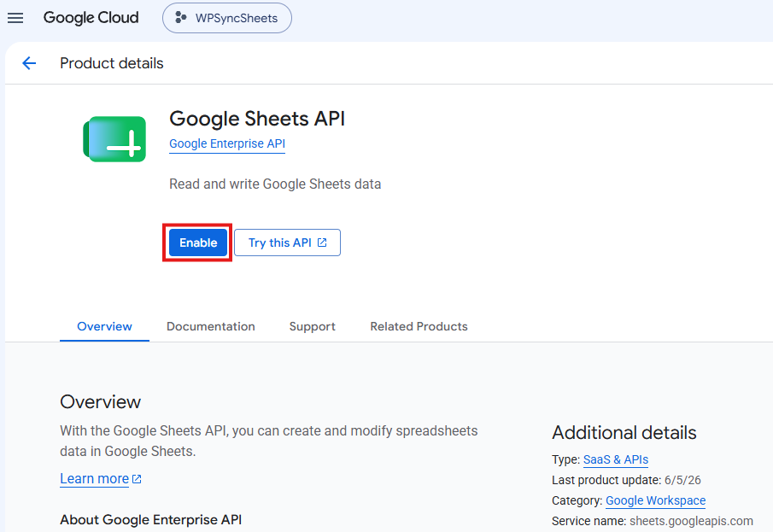773x532 pixels.
Task: Switch to the Support tab
Action: tap(312, 326)
